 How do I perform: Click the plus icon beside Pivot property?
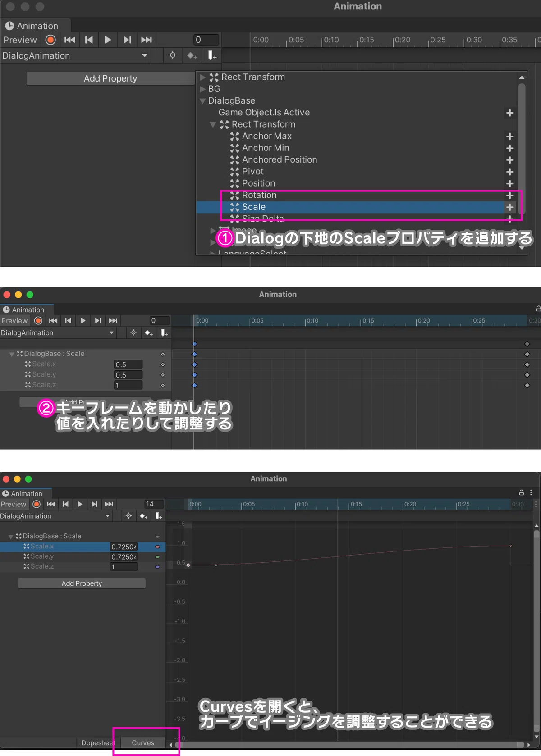tap(509, 172)
